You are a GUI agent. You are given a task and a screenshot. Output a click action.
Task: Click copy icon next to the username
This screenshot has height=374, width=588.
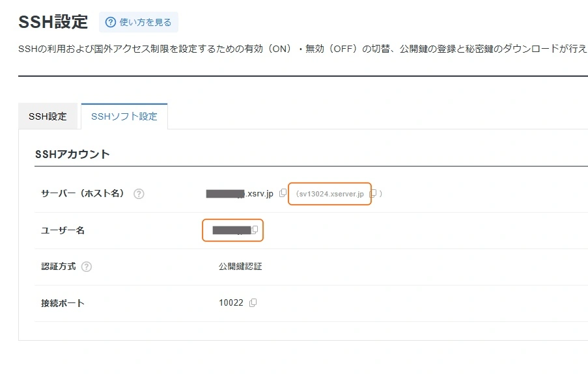tap(255, 230)
